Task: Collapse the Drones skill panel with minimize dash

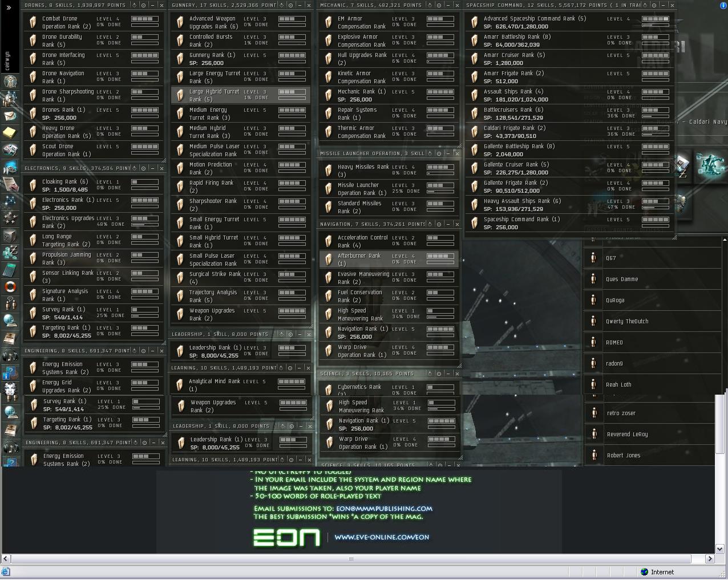Action: click(x=153, y=5)
